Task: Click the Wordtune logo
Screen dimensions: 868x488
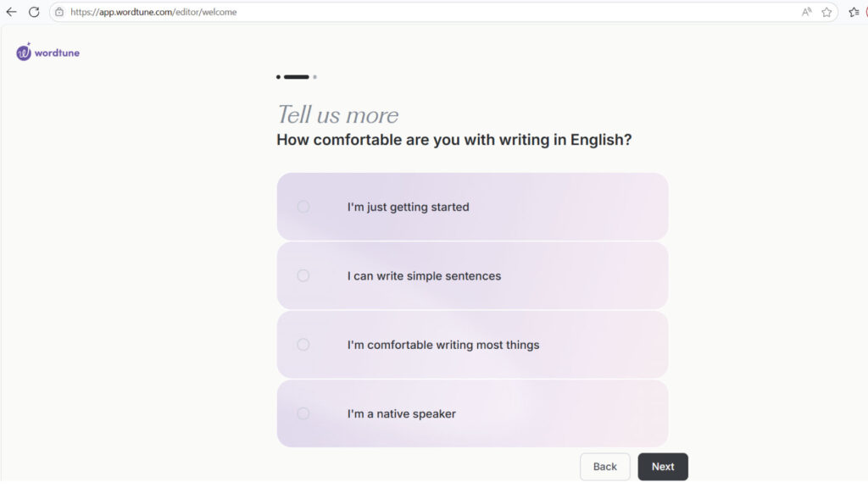Action: click(x=47, y=52)
